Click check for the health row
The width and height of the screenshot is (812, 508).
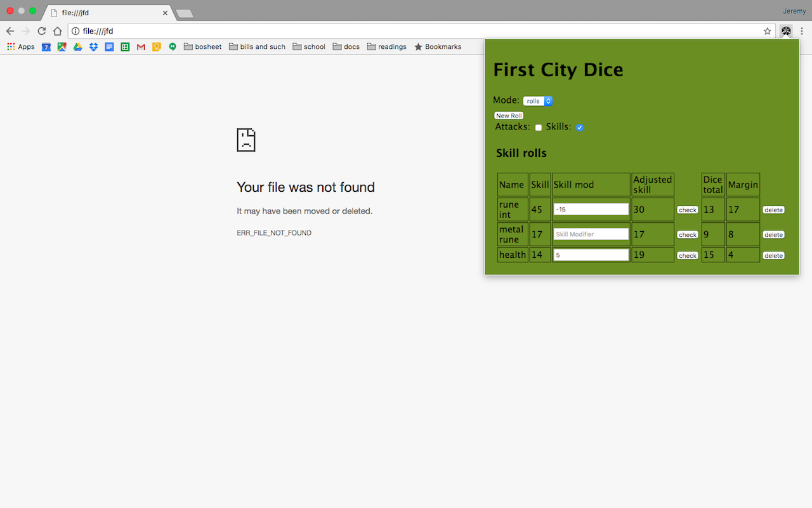[x=688, y=256]
